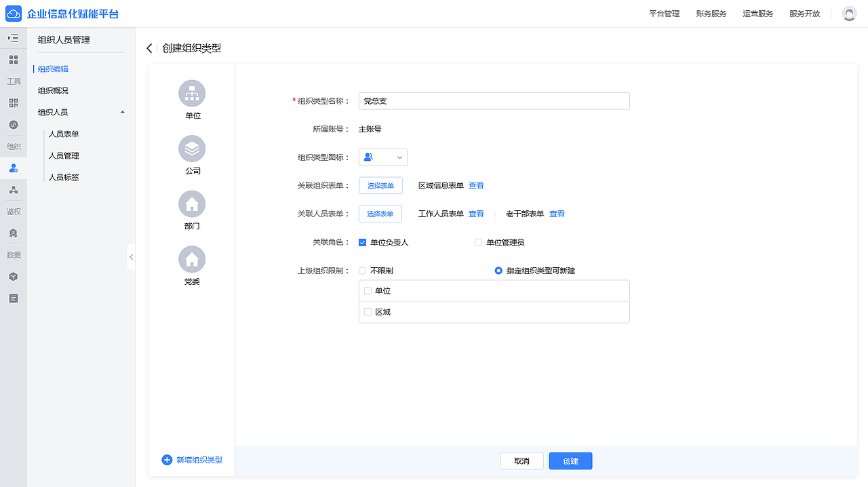Screen dimensions: 868x487
Task: Open the authorization badge icon in sidebar
Action: point(13,233)
